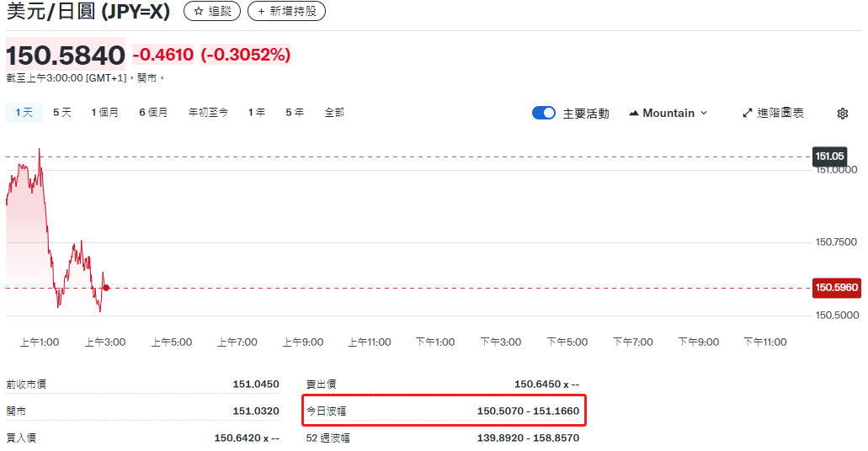Click the 美元/日圓 (JPY=X) title
Viewport: 868px width, 451px height.
88,12
